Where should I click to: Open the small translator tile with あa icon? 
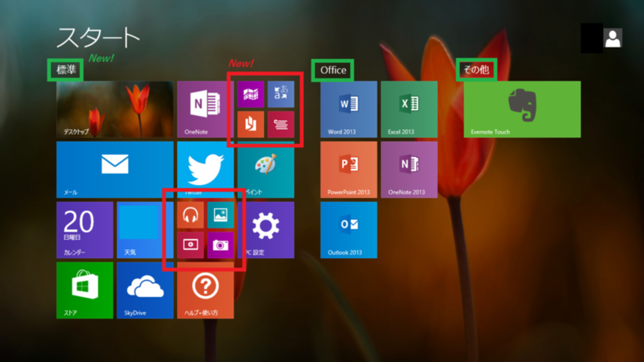pyautogui.click(x=281, y=95)
